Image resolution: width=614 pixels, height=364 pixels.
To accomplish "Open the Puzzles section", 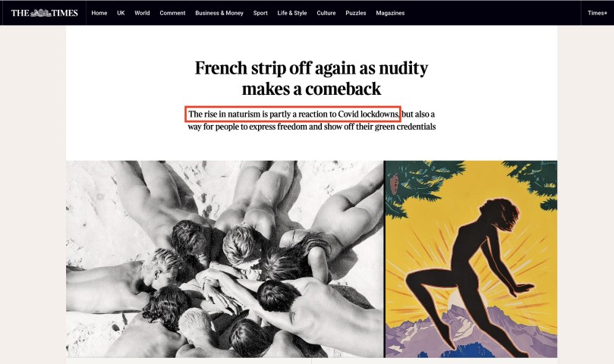I will tap(355, 13).
